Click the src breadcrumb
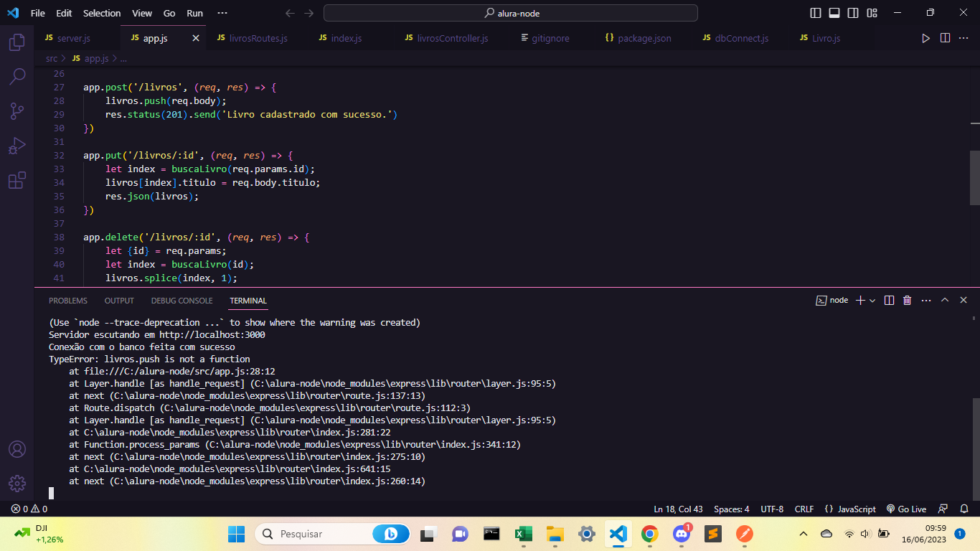Image resolution: width=980 pixels, height=551 pixels. (x=52, y=59)
